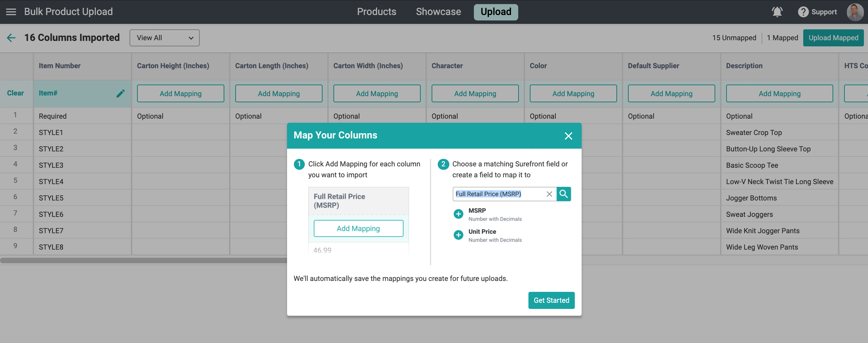Viewport: 868px width, 343px height.
Task: Expand the View All dropdown
Action: 164,38
